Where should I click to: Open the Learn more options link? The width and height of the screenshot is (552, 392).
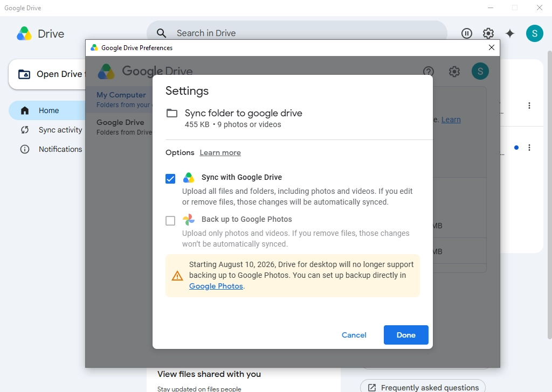coord(220,152)
